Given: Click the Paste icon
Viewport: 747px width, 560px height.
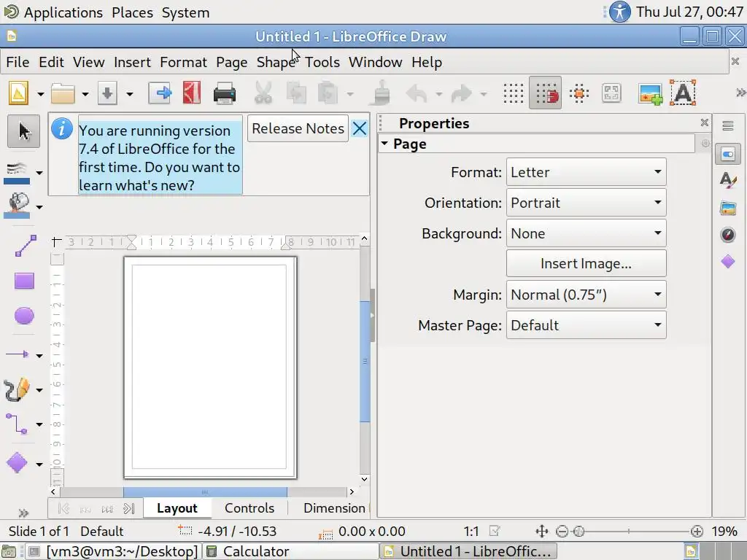Looking at the screenshot, I should tap(328, 93).
